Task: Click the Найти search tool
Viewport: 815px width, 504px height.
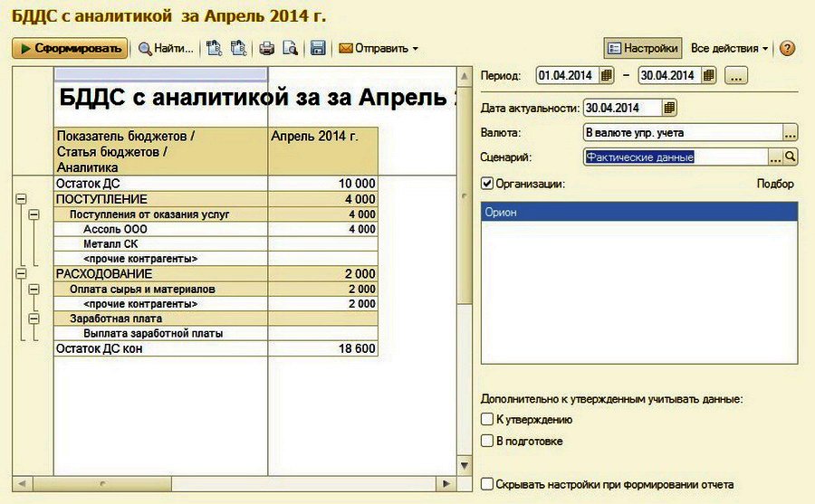Action: click(x=166, y=48)
